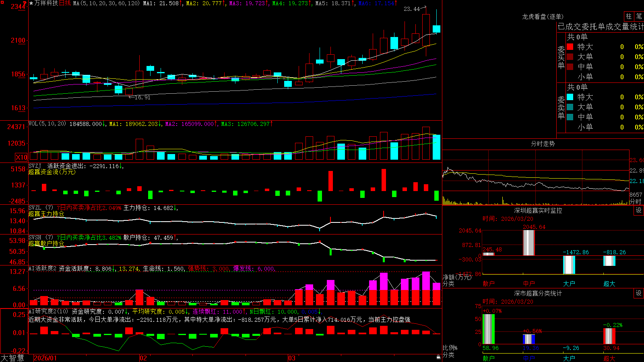Select the SVZL indicator name
The image size is (644, 362).
[35, 208]
